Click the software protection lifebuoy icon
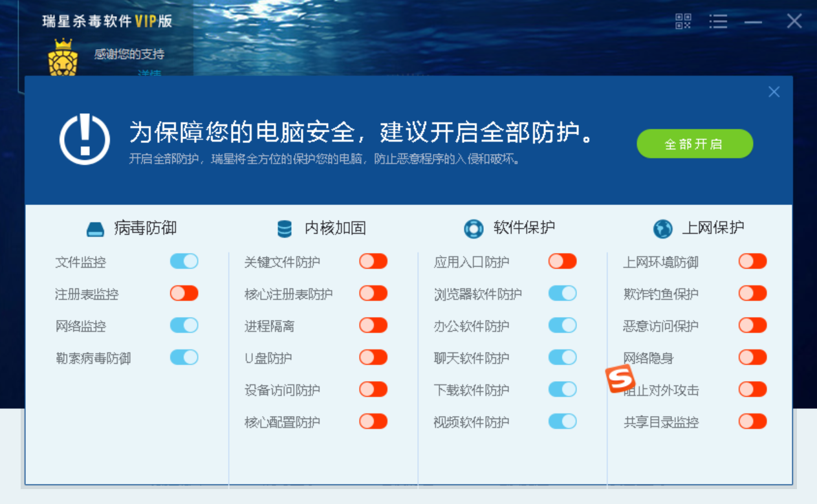The width and height of the screenshot is (817, 504). coord(474,228)
